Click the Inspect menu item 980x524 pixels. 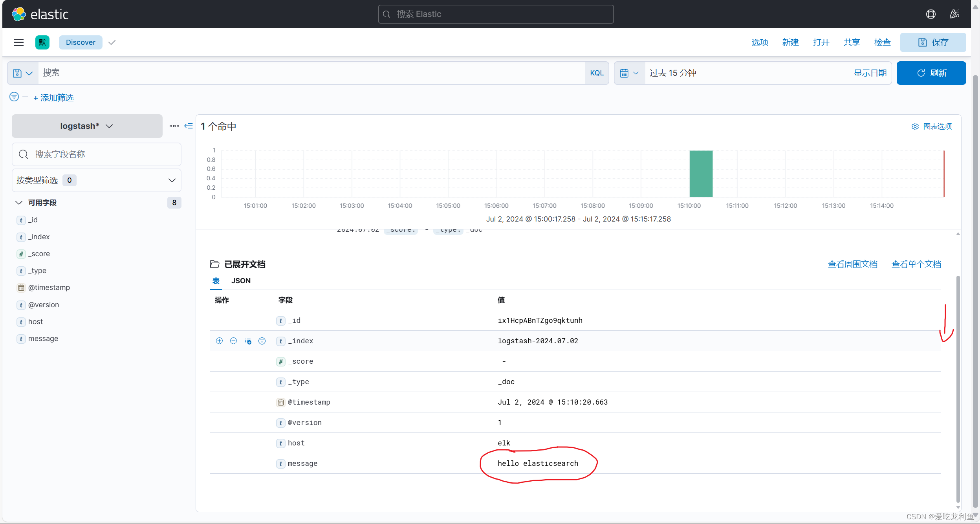[x=882, y=42]
